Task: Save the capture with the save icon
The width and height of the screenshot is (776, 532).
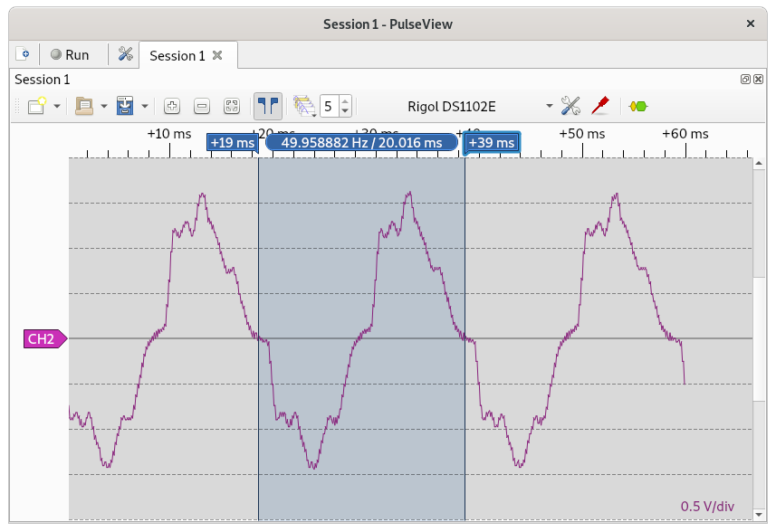Action: [x=125, y=106]
